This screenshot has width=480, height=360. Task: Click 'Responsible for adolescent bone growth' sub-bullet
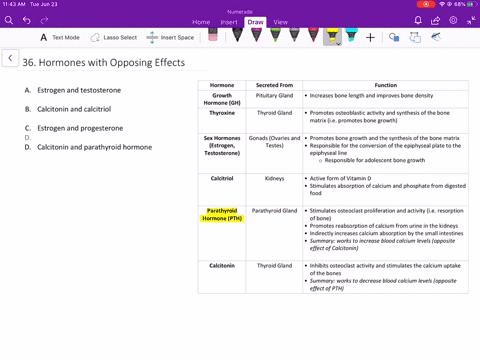pos(375,160)
